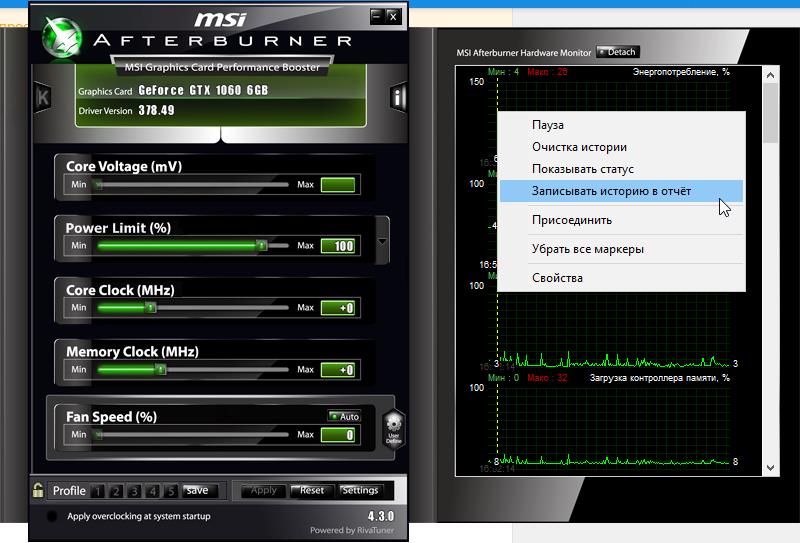The width and height of the screenshot is (800, 543).
Task: Click the monitor scrollbar down arrow
Action: tap(770, 467)
